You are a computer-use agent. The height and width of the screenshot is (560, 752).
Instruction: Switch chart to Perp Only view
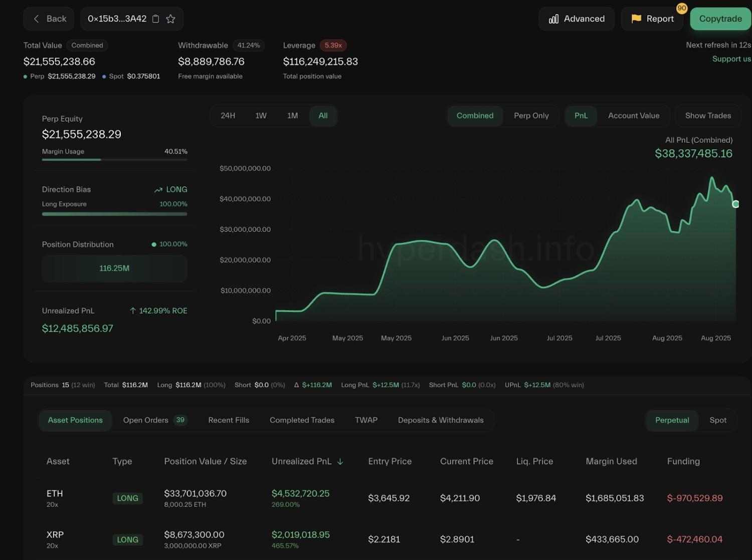coord(531,116)
